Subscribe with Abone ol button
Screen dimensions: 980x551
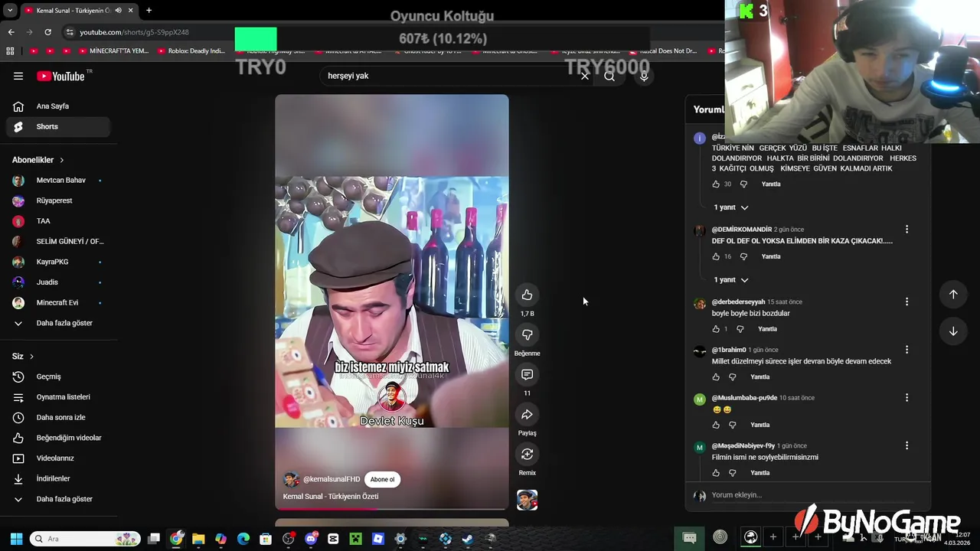382,479
